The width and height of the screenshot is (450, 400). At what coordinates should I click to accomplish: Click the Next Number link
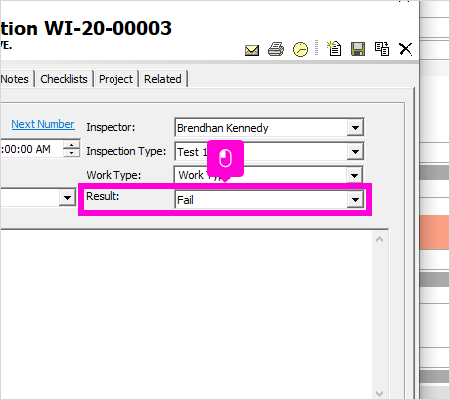(43, 124)
